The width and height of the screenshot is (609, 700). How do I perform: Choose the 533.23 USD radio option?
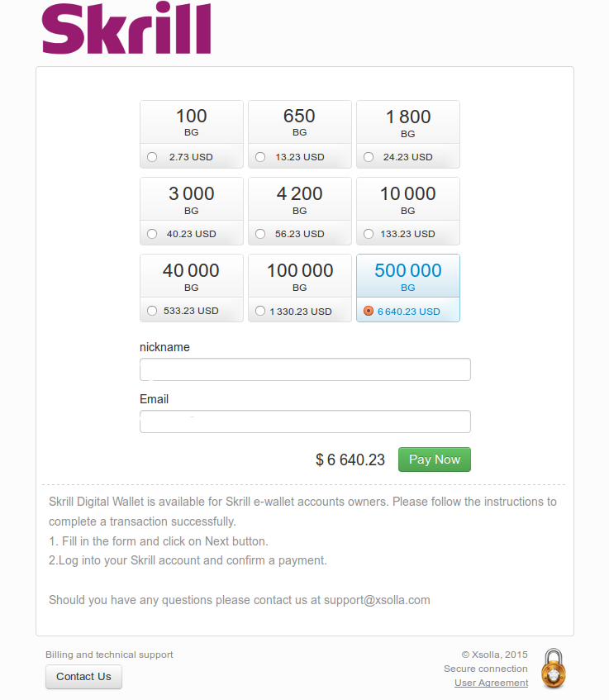point(152,311)
